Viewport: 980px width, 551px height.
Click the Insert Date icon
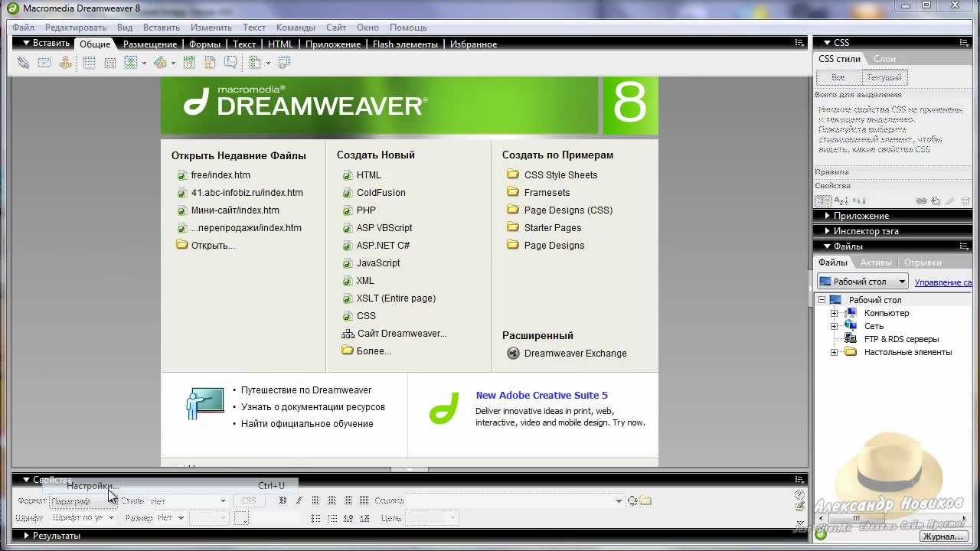click(x=188, y=63)
